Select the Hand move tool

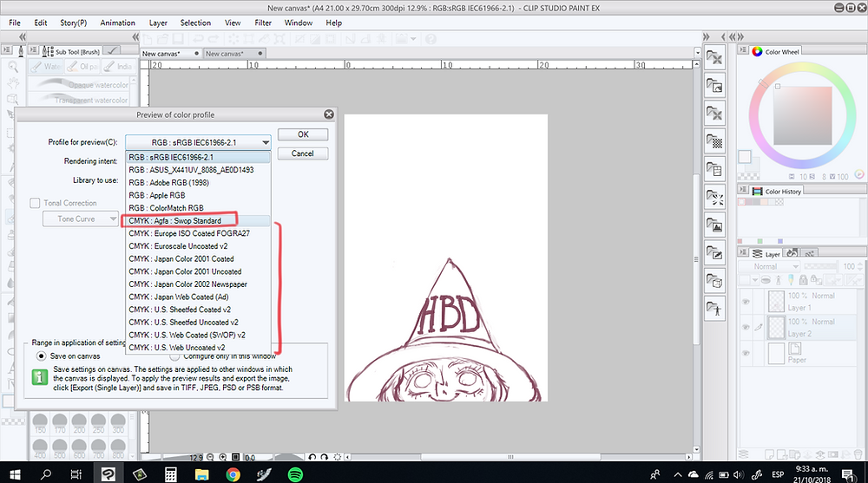(13, 83)
